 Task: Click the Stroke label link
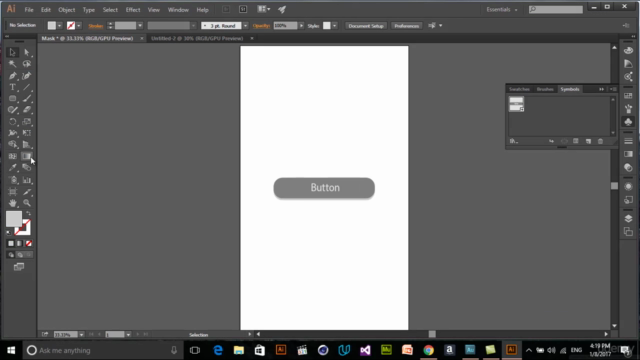pos(96,26)
